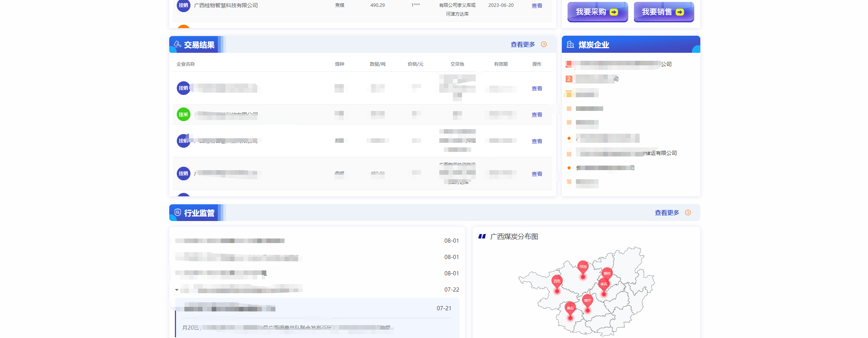Click the shield icon in the 行业监管 header
This screenshot has height=338, width=868.
pyautogui.click(x=178, y=212)
